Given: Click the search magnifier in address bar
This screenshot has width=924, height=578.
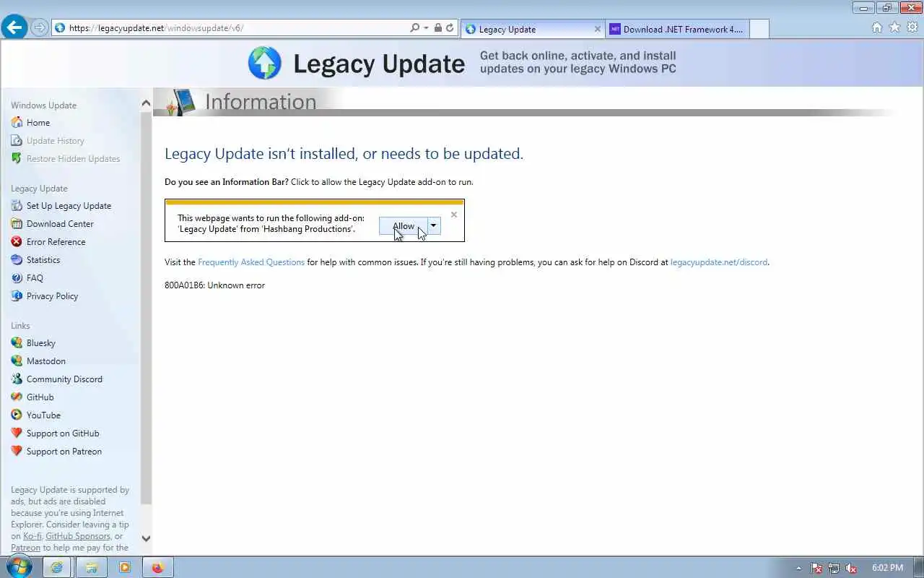Looking at the screenshot, I should tap(414, 28).
